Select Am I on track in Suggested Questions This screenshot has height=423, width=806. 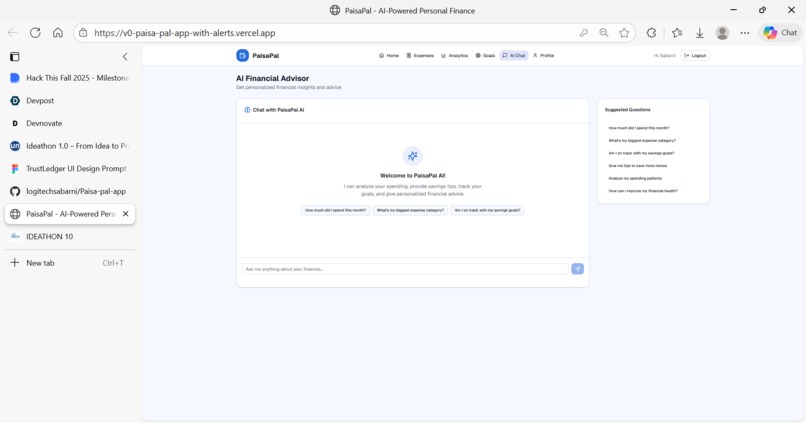coord(641,153)
